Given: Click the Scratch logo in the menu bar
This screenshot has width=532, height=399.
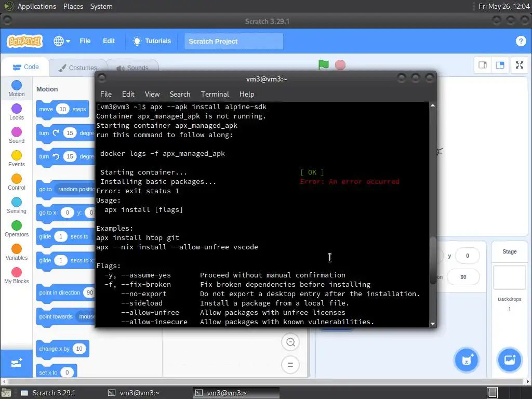Looking at the screenshot, I should tap(24, 42).
